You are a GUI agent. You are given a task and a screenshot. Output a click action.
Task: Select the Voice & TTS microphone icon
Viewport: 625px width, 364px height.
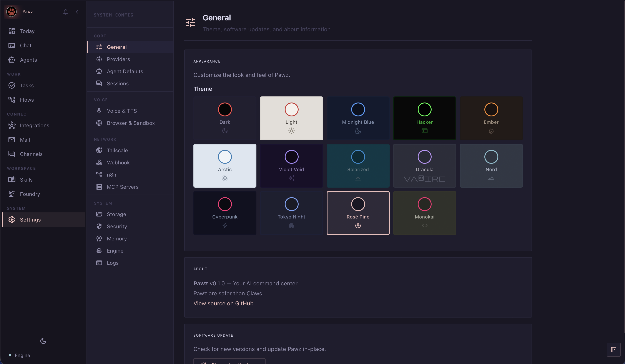99,111
